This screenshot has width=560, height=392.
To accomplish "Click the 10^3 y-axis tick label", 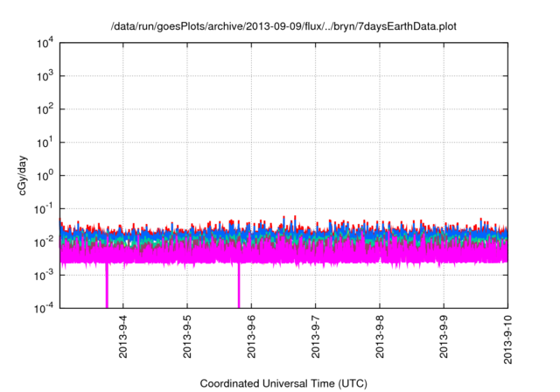I will click(45, 75).
